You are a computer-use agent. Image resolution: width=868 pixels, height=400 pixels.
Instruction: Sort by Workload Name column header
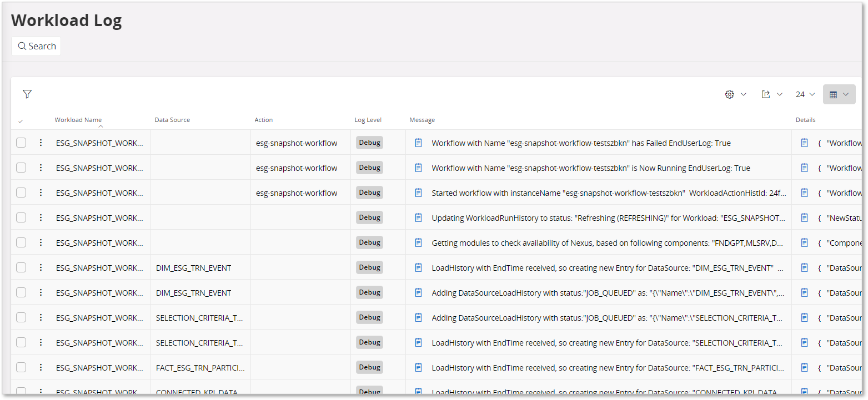78,120
